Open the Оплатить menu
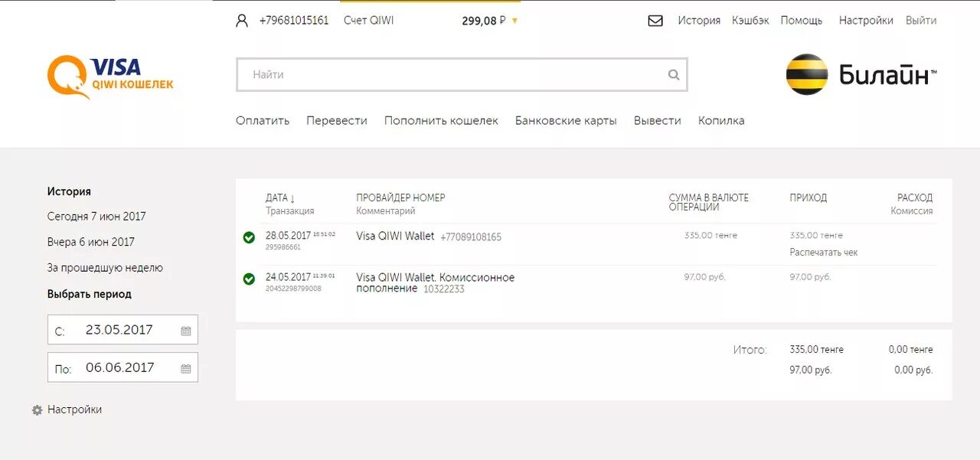Image resolution: width=980 pixels, height=460 pixels. (263, 120)
